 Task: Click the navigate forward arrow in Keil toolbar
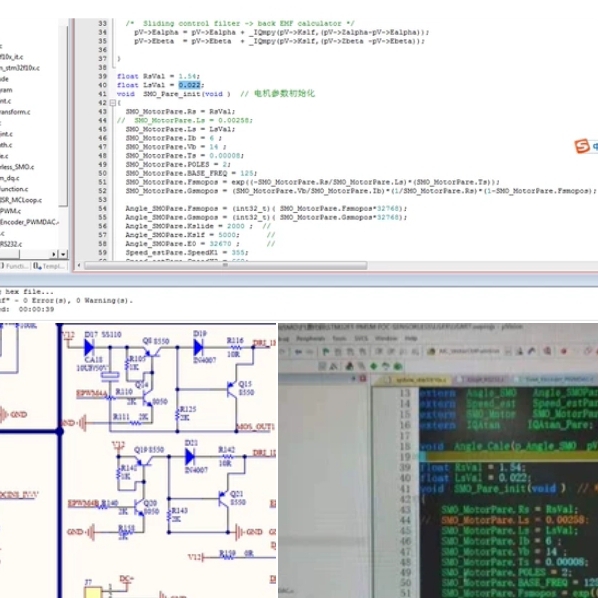[x=309, y=351]
